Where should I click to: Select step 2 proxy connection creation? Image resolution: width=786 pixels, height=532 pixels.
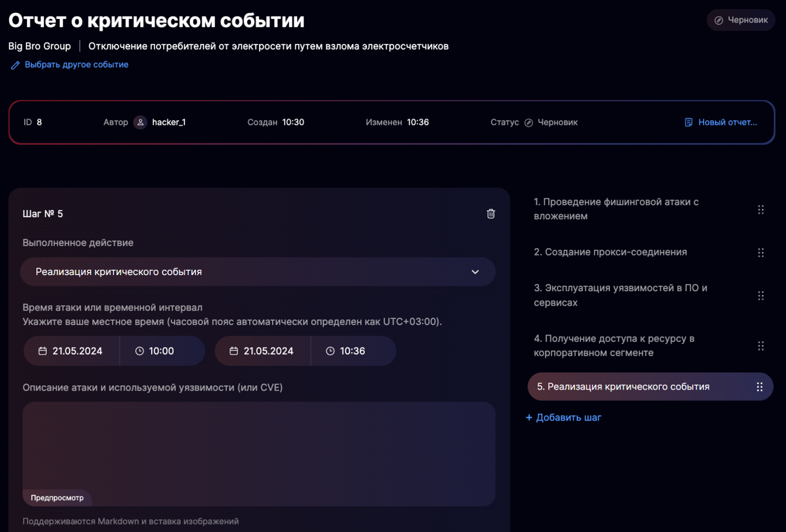pyautogui.click(x=610, y=252)
